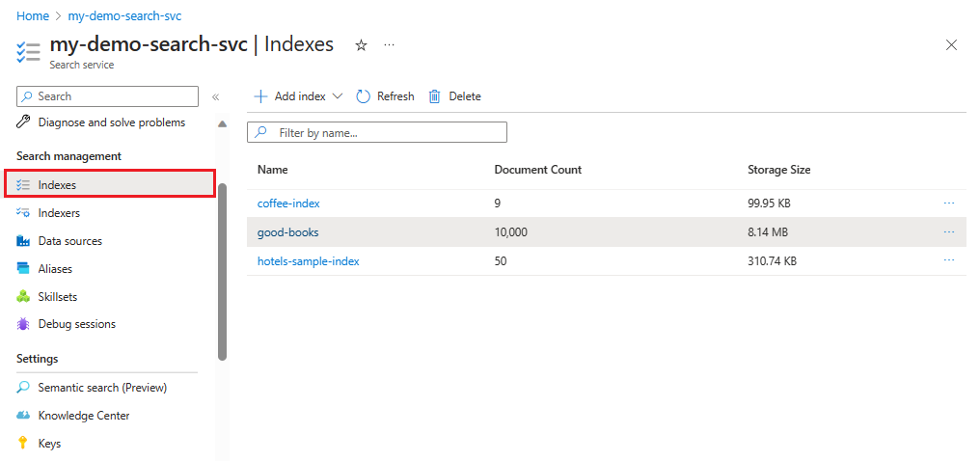Click the Filter by name field

tap(386, 132)
